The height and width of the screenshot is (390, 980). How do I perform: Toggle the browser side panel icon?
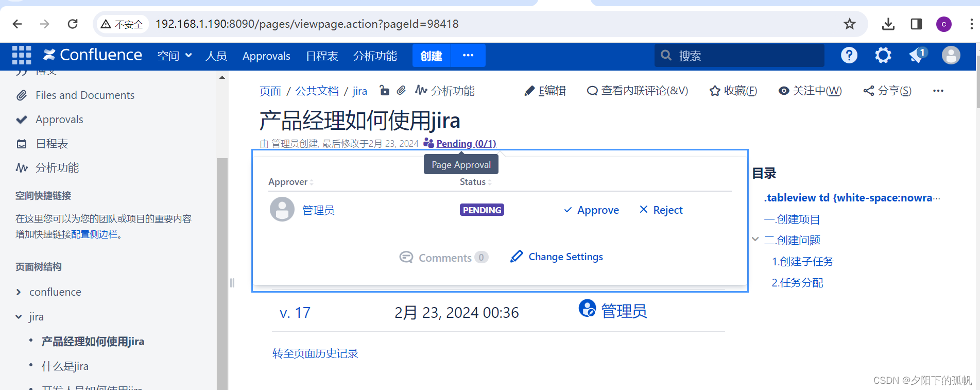tap(916, 24)
